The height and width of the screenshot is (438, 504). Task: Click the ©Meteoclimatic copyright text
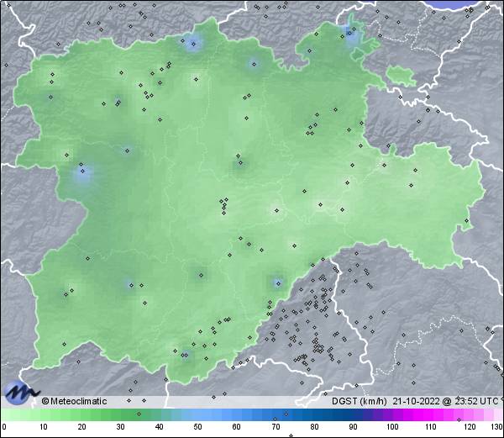pyautogui.click(x=74, y=401)
